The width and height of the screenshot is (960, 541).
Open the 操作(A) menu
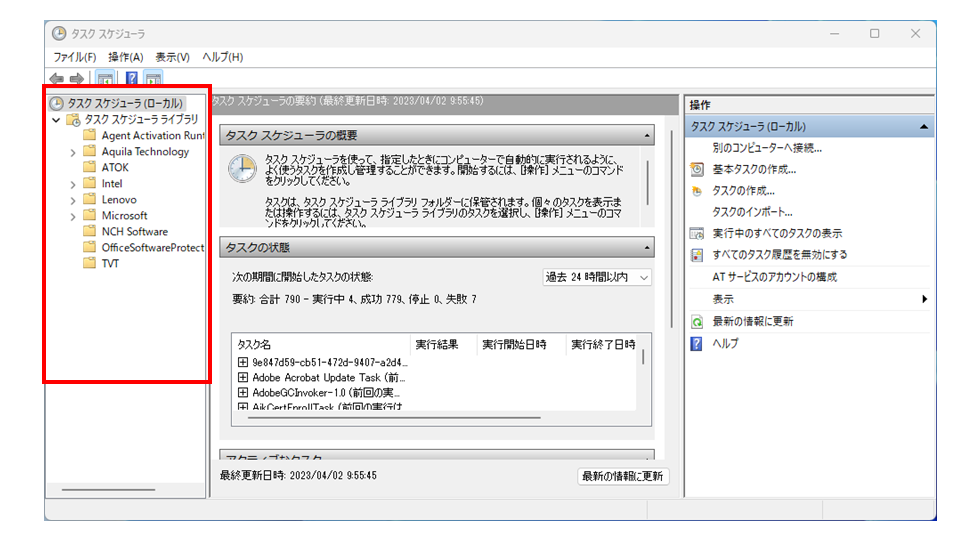click(125, 57)
